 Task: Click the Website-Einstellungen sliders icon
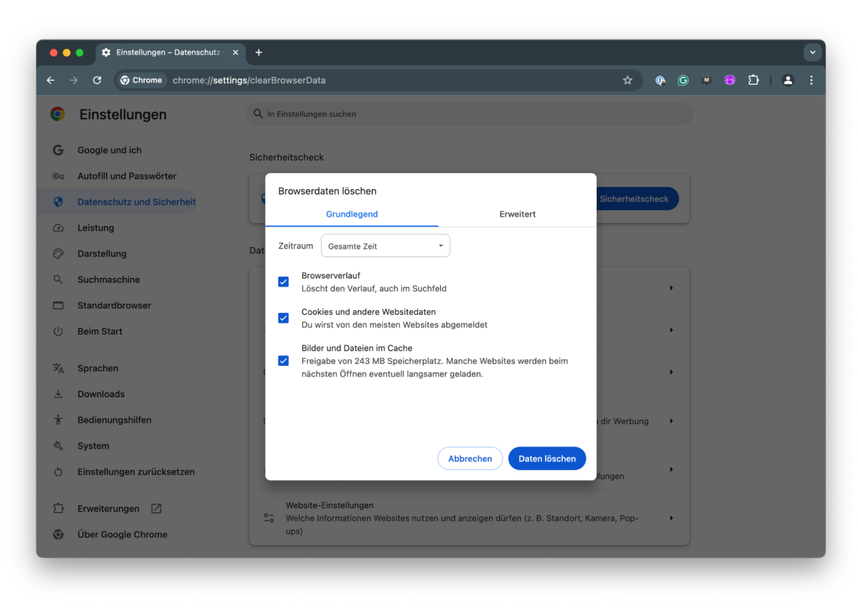pyautogui.click(x=269, y=518)
